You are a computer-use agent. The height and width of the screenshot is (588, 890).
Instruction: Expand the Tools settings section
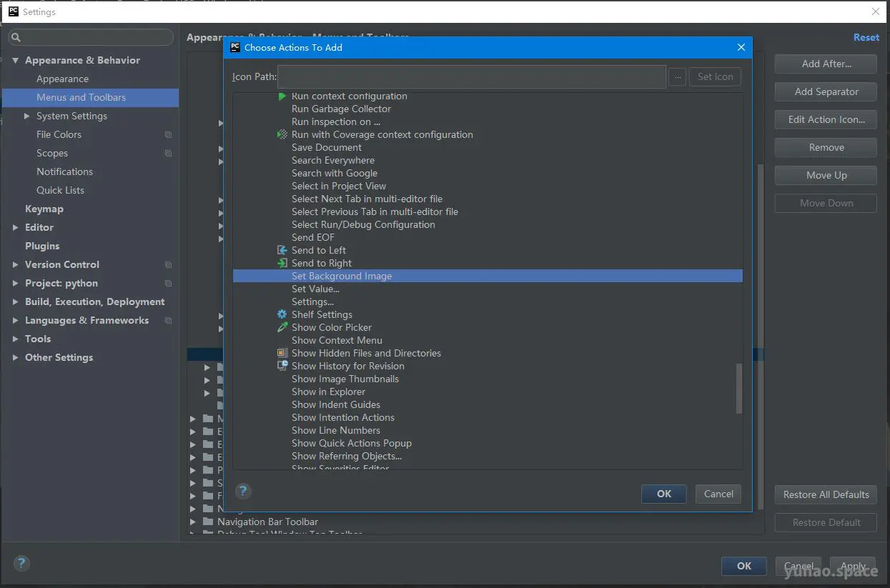[15, 339]
